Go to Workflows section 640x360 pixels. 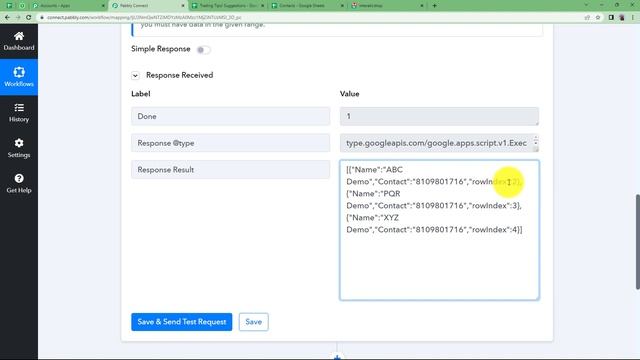click(x=19, y=77)
